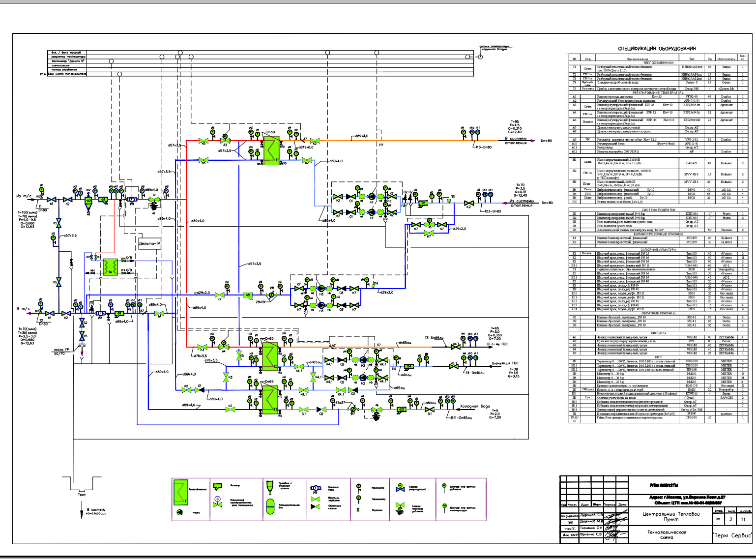Click the check valve symbol in legend

coord(316,506)
